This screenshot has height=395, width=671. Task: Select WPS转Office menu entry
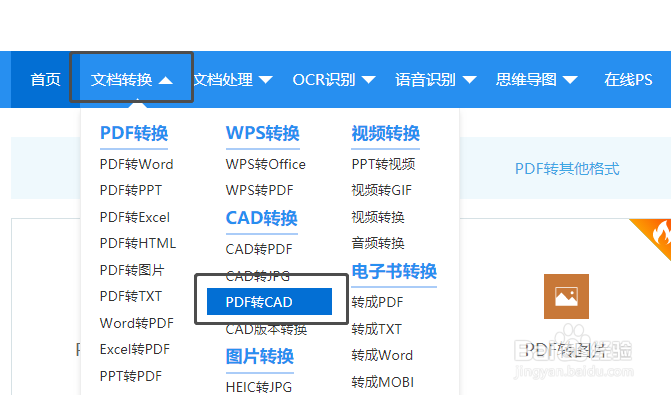point(266,164)
